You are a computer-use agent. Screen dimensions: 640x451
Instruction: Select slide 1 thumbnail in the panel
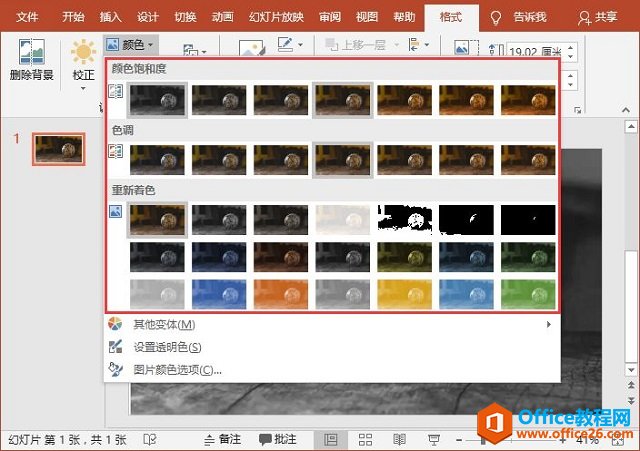(x=59, y=148)
